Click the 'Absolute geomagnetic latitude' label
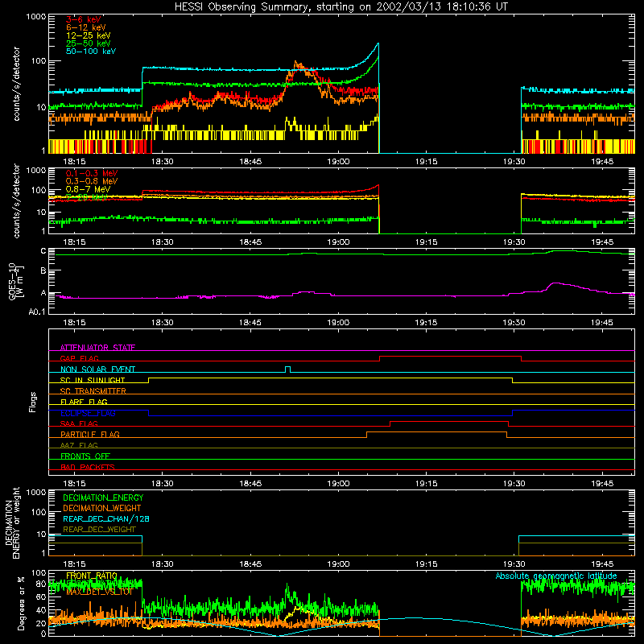 coord(556,576)
